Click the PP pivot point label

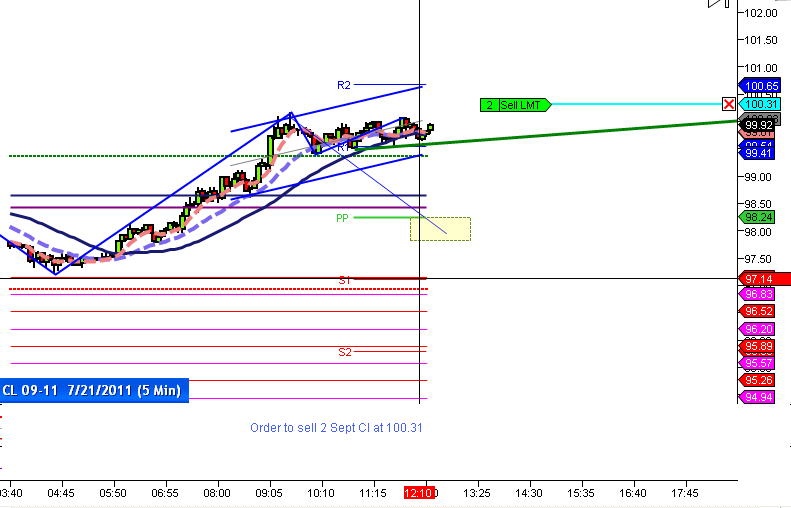click(x=342, y=218)
